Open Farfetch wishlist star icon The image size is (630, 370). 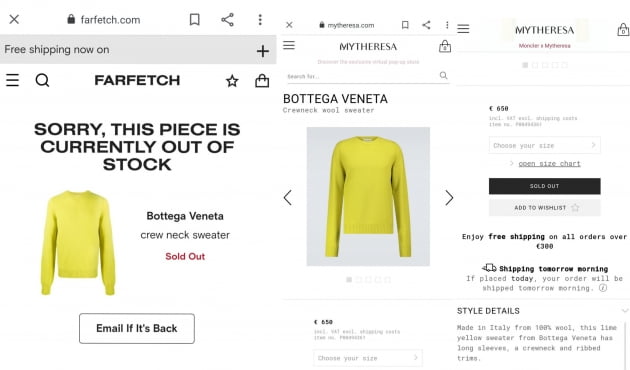232,81
